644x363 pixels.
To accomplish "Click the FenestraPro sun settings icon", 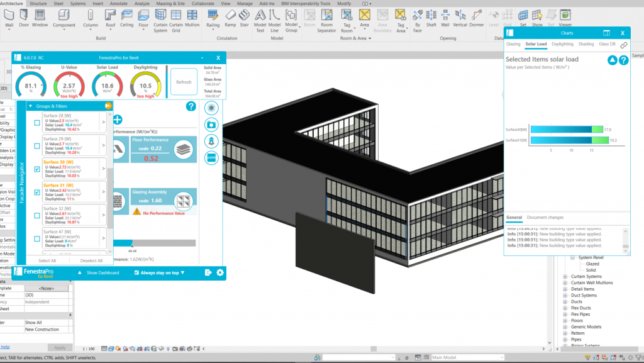I will (x=211, y=108).
